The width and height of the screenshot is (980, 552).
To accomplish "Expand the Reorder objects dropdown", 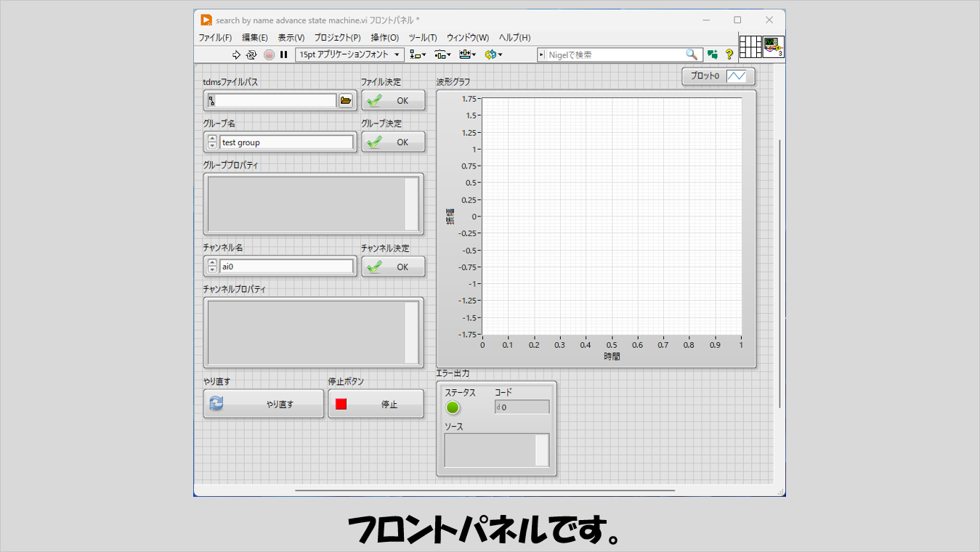I will pos(493,54).
